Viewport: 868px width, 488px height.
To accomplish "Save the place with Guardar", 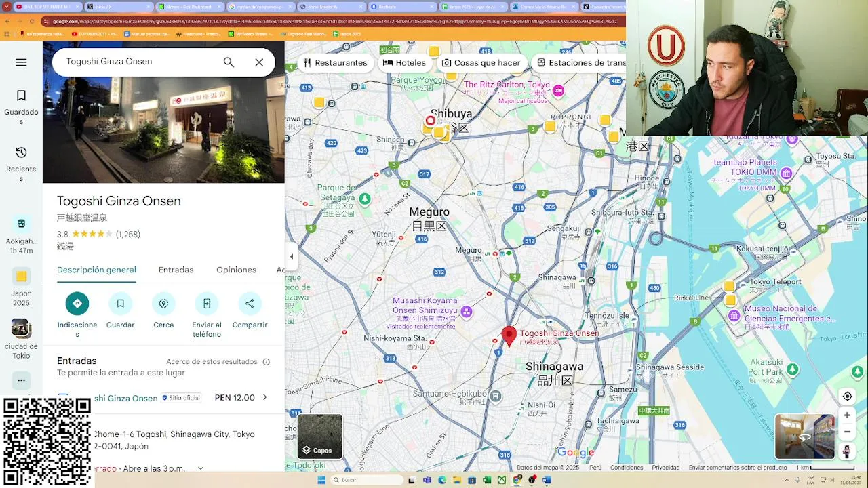I will click(120, 303).
